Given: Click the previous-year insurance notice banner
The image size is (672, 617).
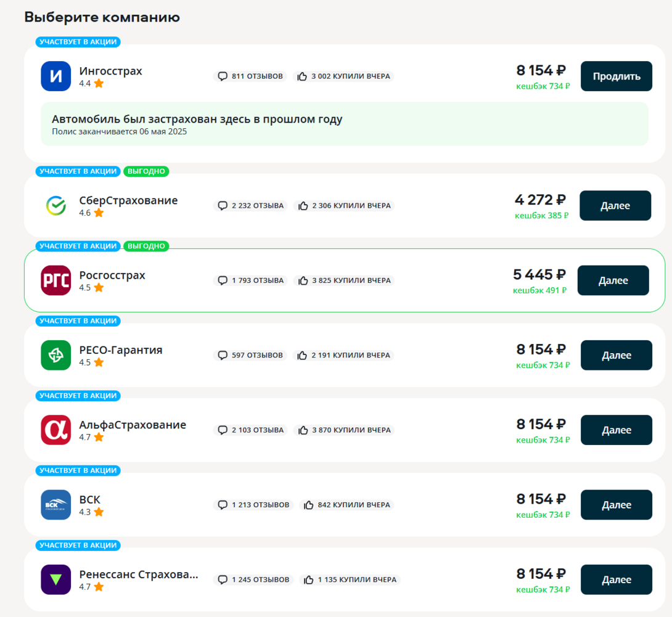Looking at the screenshot, I should click(x=344, y=124).
